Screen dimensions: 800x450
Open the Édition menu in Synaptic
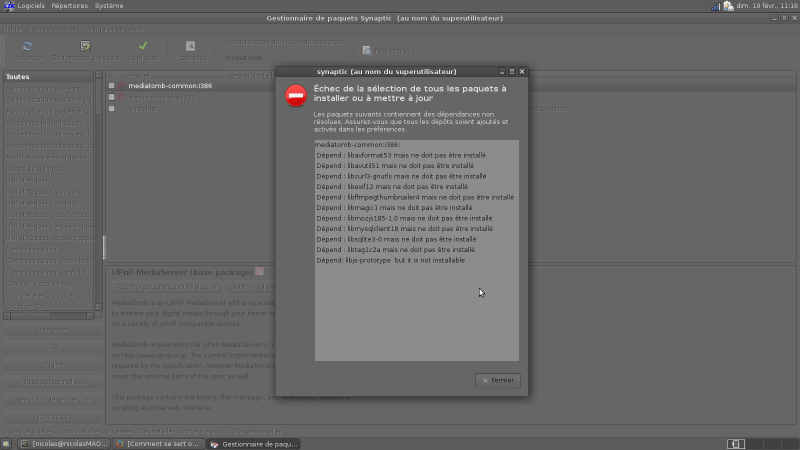(x=38, y=30)
